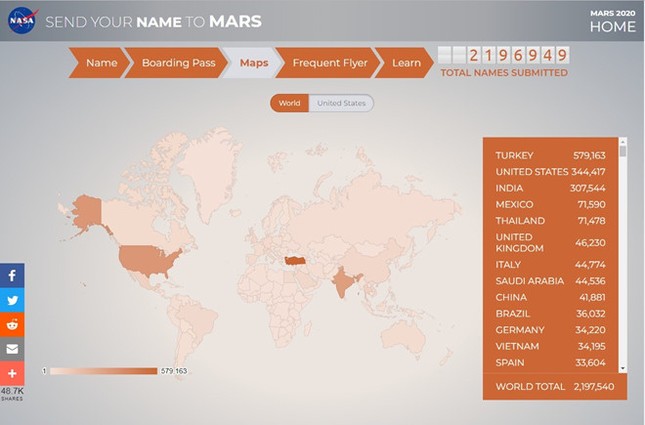This screenshot has height=425, width=645.
Task: Click the SPAIN 33,604 row
Action: click(x=550, y=363)
